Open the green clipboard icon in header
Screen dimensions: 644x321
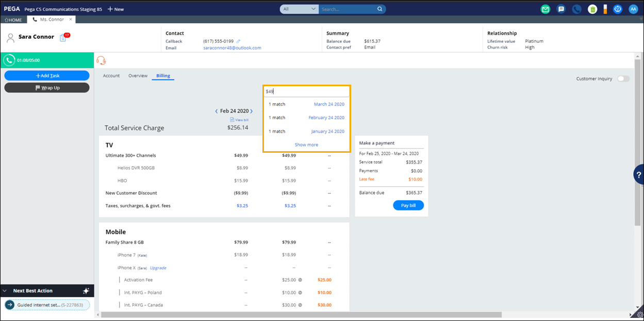click(x=592, y=9)
